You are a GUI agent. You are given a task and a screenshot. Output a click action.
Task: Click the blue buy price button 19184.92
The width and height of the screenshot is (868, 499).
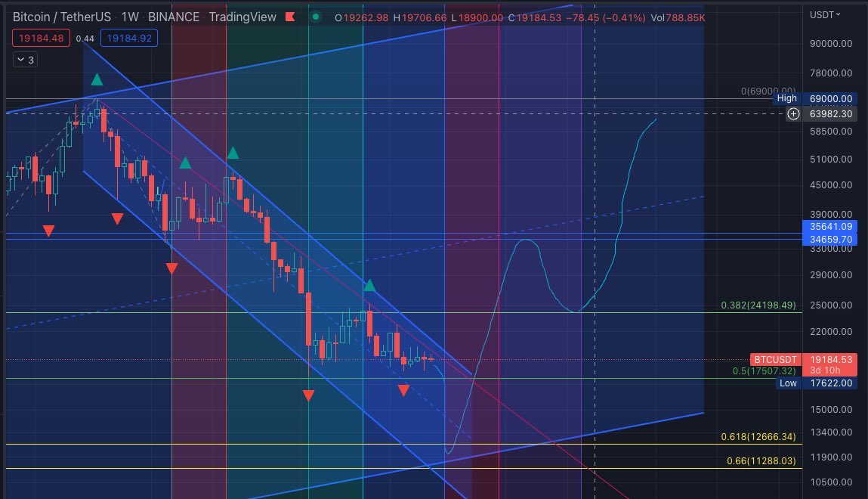[129, 39]
